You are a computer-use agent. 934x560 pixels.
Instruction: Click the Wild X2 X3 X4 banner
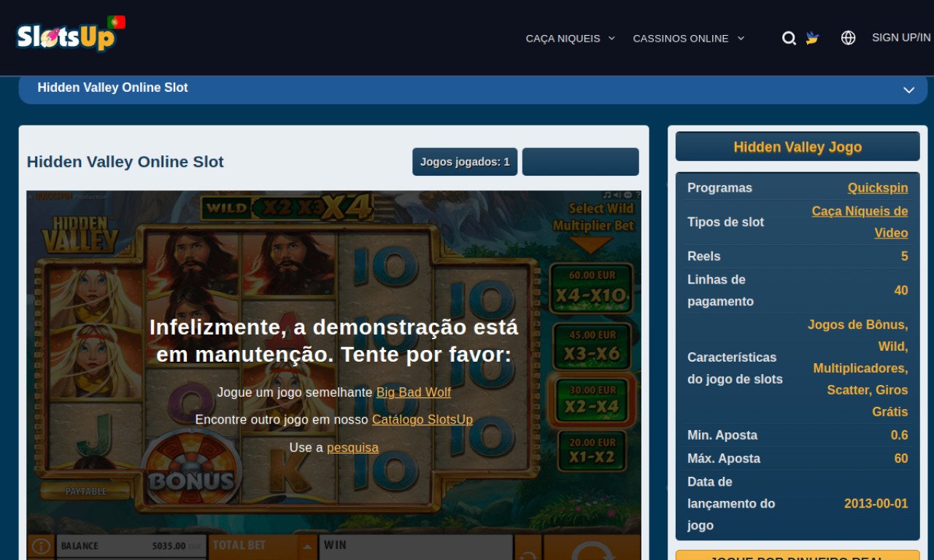pyautogui.click(x=286, y=208)
